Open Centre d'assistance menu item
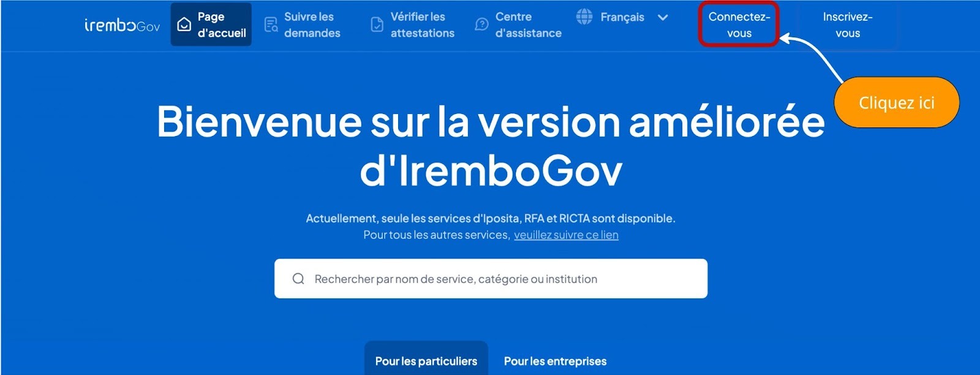Viewport: 980px width, 375px height. click(x=518, y=25)
